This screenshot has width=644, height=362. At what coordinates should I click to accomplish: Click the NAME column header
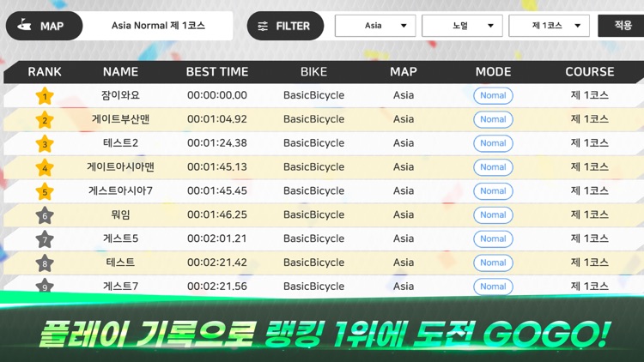pyautogui.click(x=120, y=72)
